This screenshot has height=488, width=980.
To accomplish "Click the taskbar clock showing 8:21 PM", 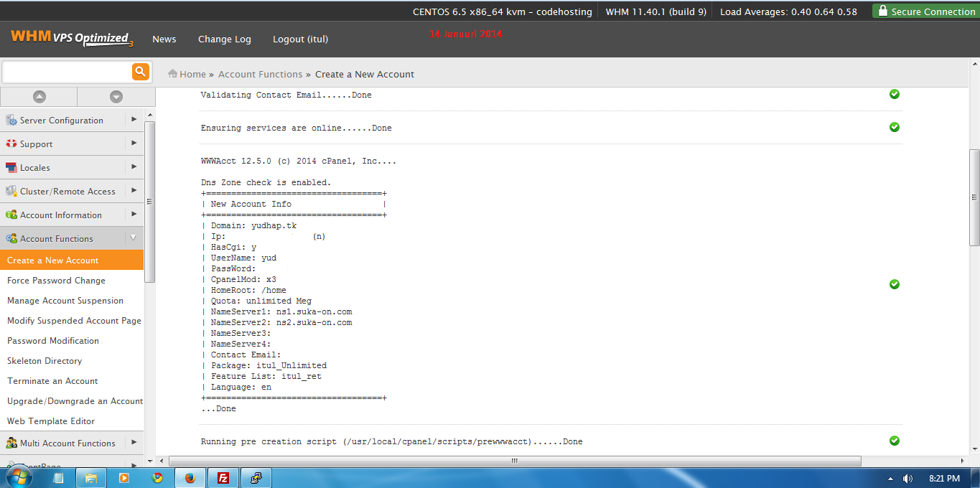I will 944,479.
